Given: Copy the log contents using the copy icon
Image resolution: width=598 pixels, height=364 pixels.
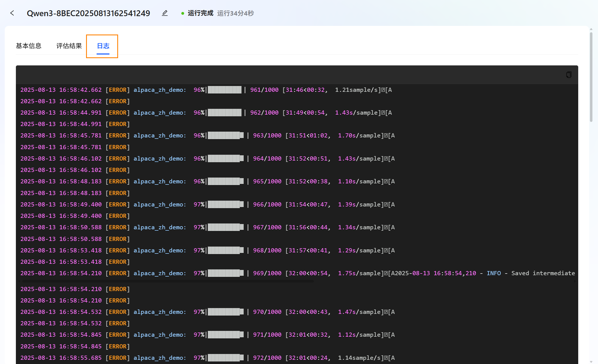Looking at the screenshot, I should 569,75.
